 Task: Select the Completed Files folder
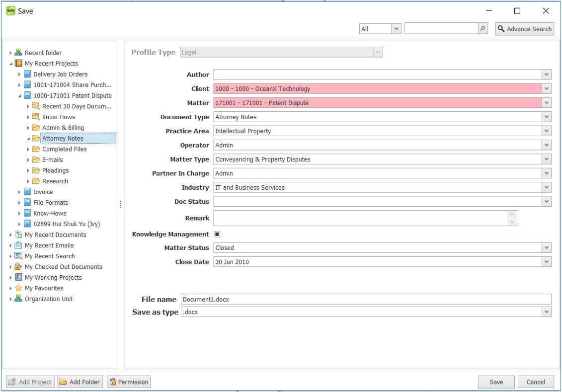pos(64,149)
